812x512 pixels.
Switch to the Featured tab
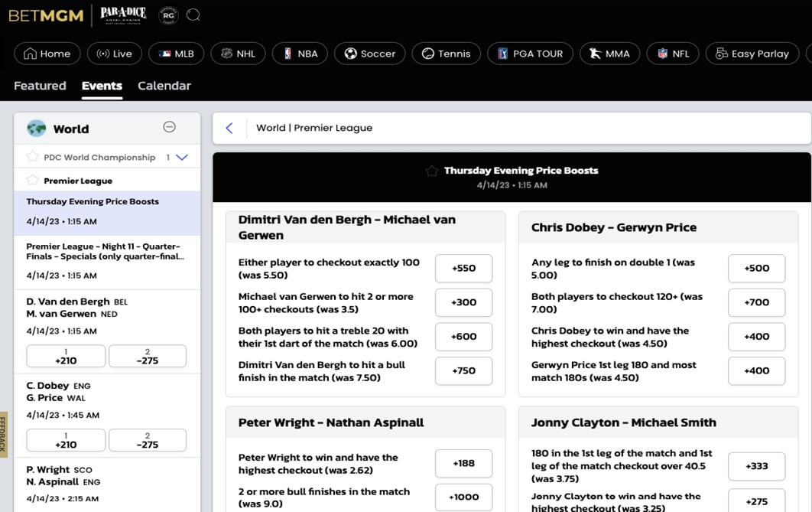[x=40, y=86]
